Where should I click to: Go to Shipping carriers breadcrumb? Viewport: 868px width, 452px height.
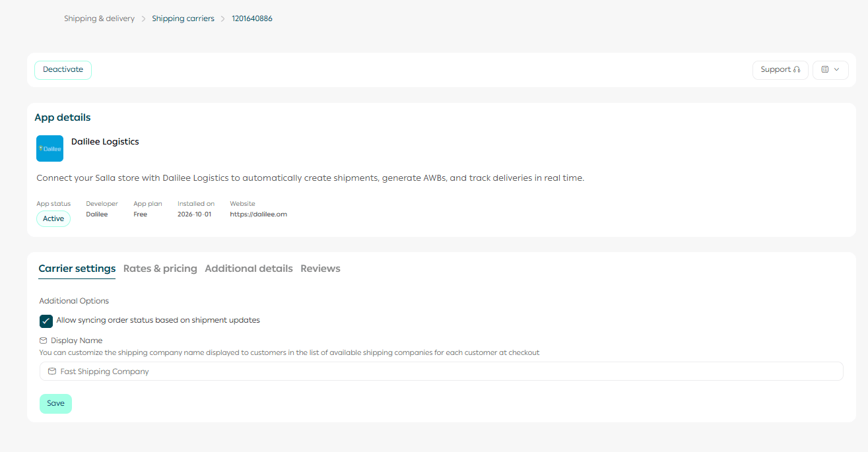[x=183, y=18]
